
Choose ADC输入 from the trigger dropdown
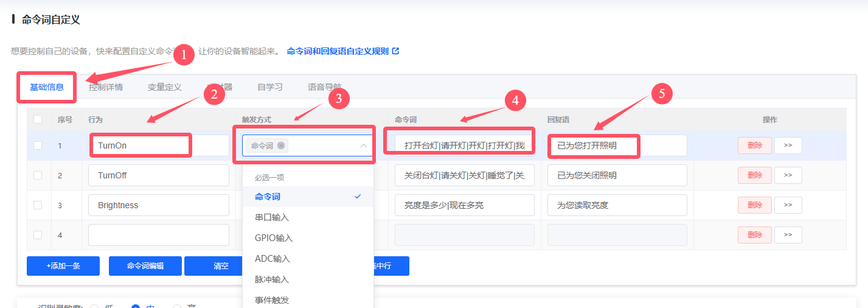pos(308,259)
